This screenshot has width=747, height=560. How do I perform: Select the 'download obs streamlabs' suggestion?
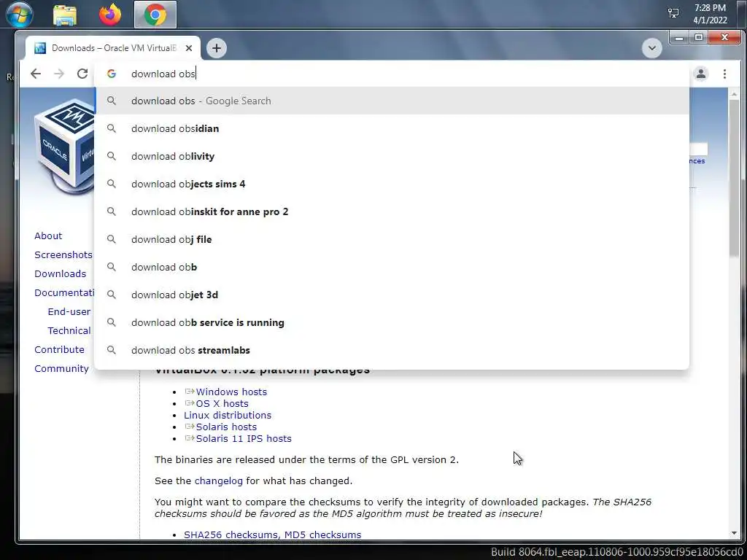[392, 350]
